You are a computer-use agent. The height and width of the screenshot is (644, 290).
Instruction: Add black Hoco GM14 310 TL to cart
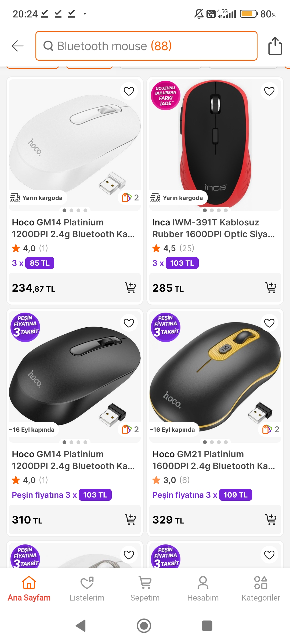(130, 520)
